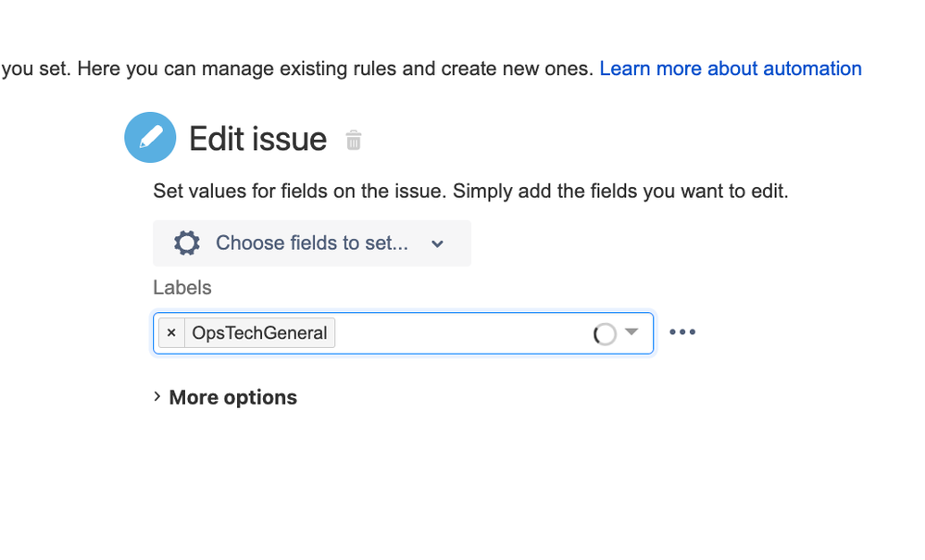Click the Labels field caption
Image resolution: width=925 pixels, height=560 pixels.
click(182, 288)
